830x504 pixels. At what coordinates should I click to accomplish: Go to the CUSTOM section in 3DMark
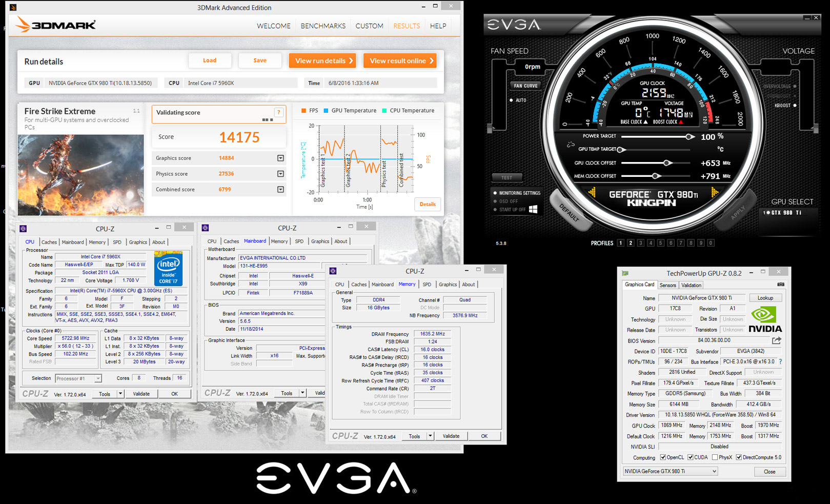tap(369, 26)
